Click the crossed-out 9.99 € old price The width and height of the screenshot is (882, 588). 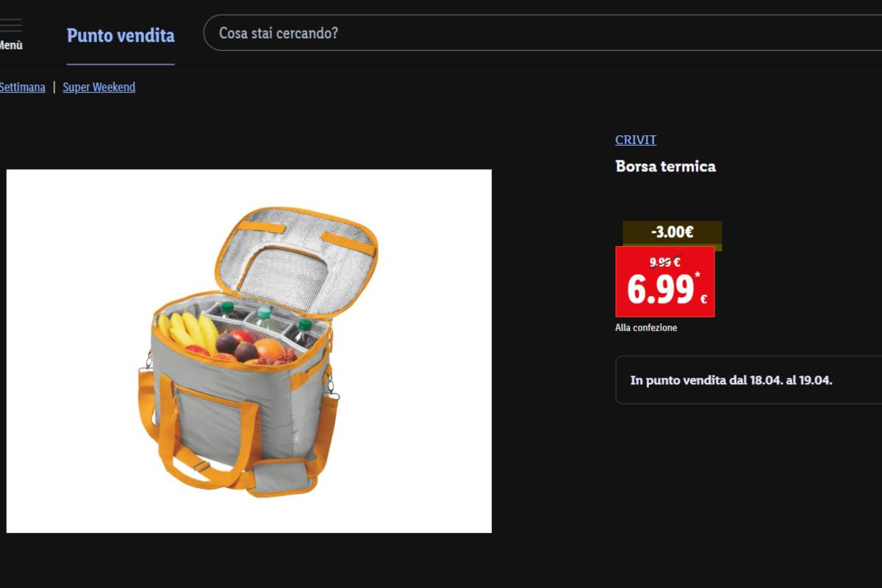coord(664,262)
